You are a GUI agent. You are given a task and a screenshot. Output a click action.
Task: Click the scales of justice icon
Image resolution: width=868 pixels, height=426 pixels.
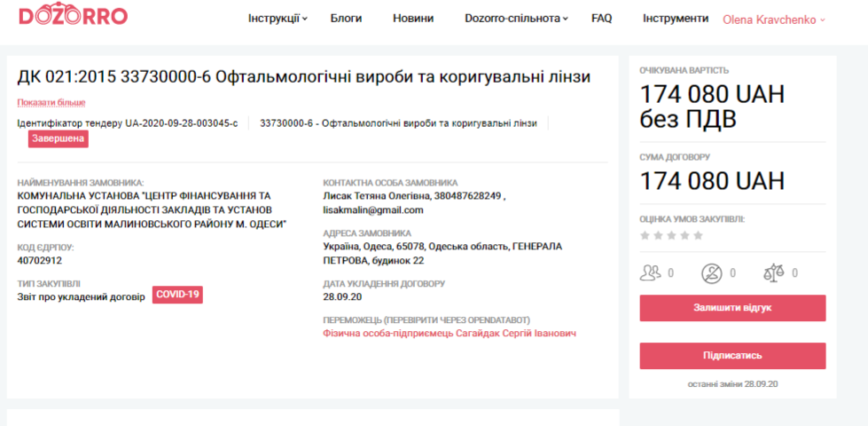[773, 272]
